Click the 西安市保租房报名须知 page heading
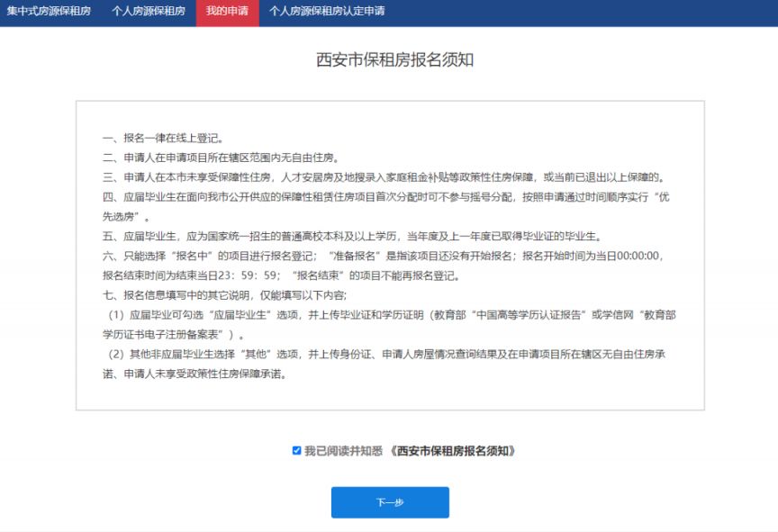This screenshot has height=532, width=778. click(395, 59)
